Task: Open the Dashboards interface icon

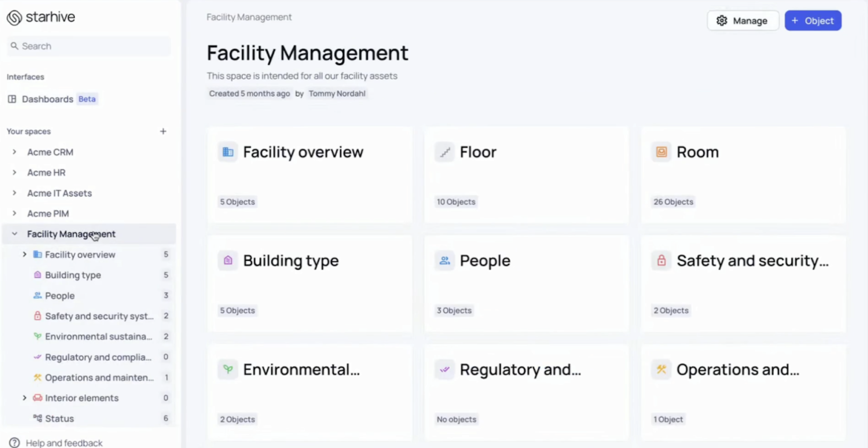Action: click(12, 99)
